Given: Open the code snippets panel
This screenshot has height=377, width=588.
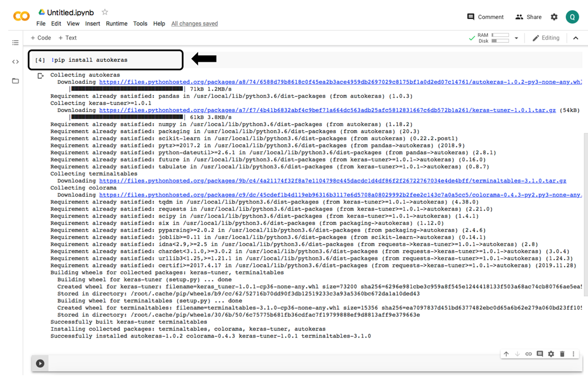Looking at the screenshot, I should click(15, 61).
